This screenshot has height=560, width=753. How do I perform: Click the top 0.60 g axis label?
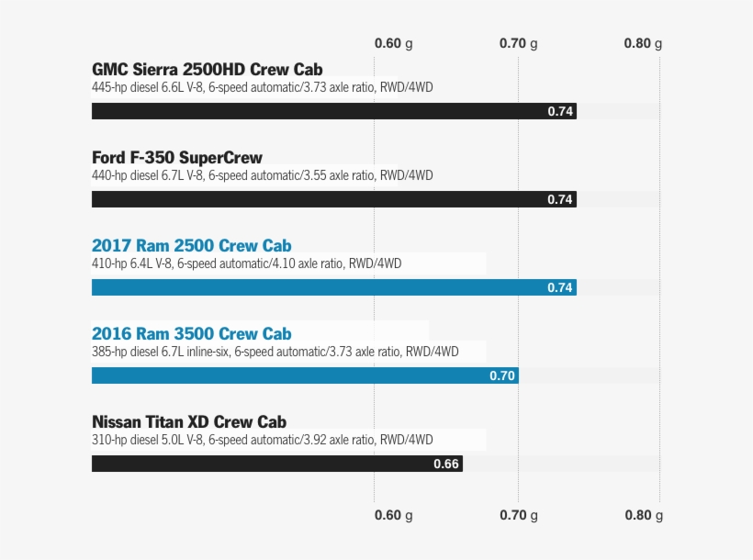(393, 44)
